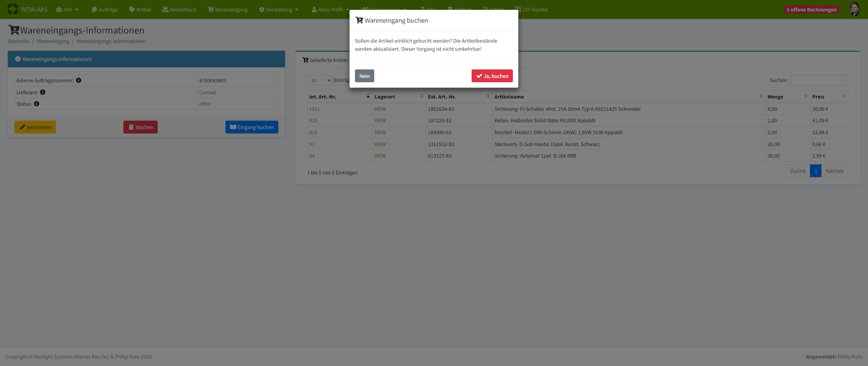Open article link 1011 in table
This screenshot has width=868, height=366.
pos(314,109)
